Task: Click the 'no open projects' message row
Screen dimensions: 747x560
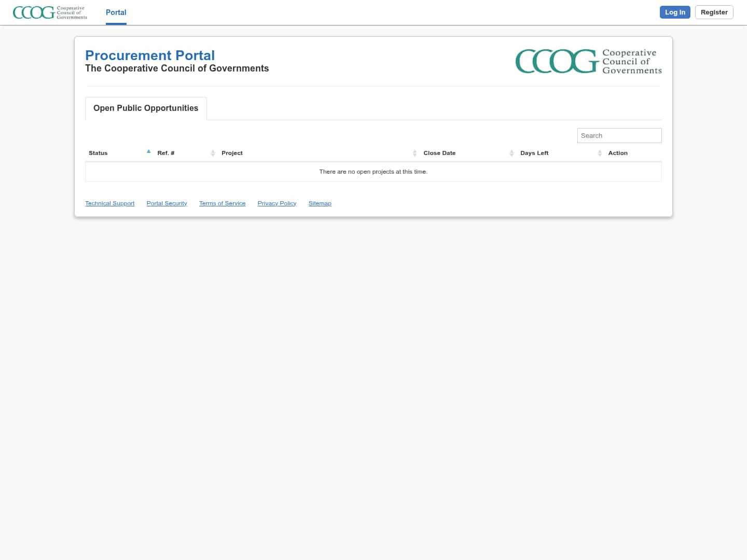Action: [x=373, y=172]
